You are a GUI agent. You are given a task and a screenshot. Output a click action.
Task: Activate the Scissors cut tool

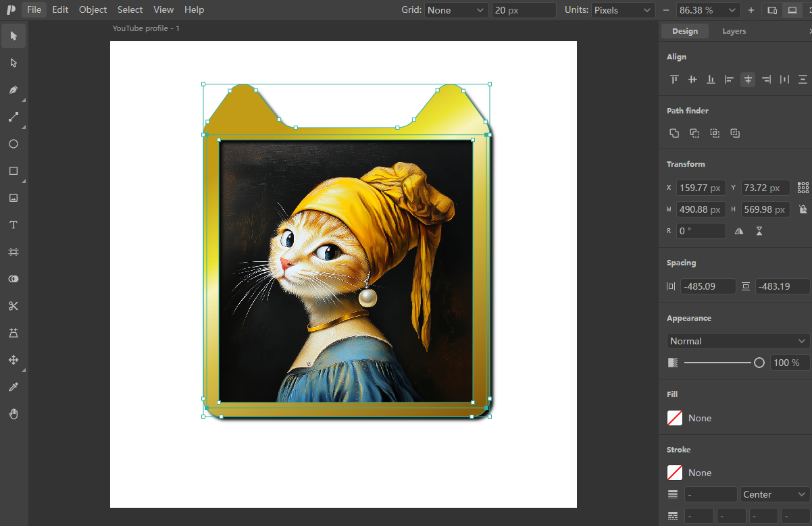coord(14,306)
